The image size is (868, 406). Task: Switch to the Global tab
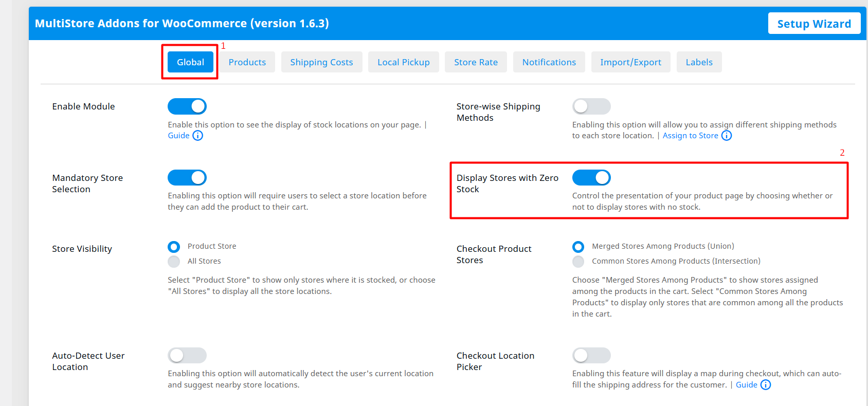(190, 62)
